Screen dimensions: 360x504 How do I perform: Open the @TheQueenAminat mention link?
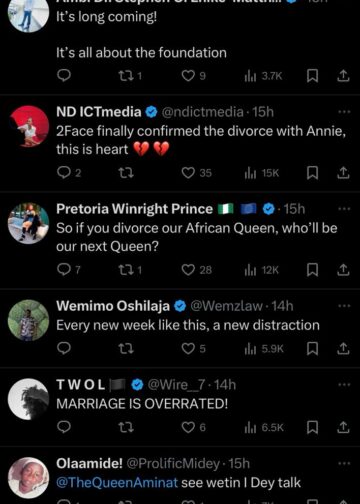pos(117,482)
